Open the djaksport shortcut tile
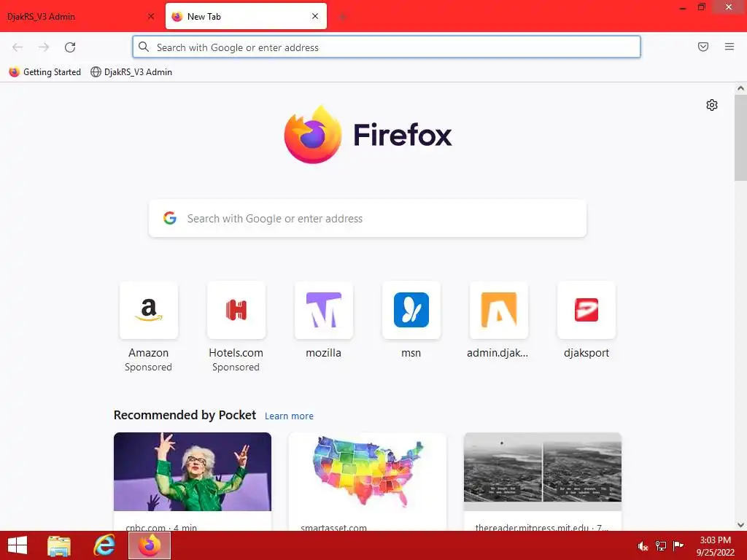 pos(587,310)
